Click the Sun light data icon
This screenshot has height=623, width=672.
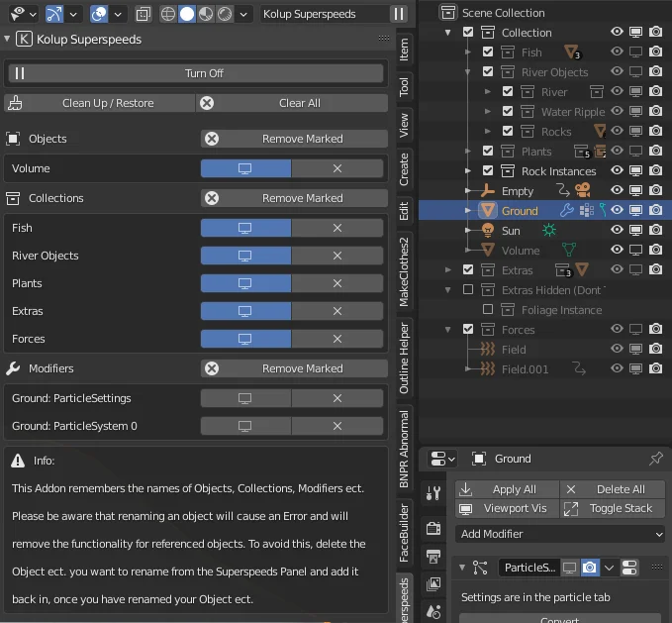[549, 230]
